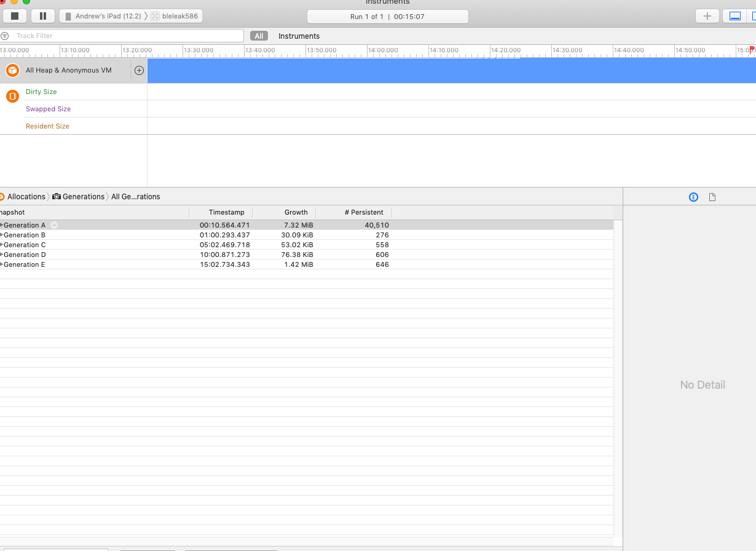Viewport: 756px width, 551px height.
Task: Expand Generation A snapshot
Action: [2, 225]
